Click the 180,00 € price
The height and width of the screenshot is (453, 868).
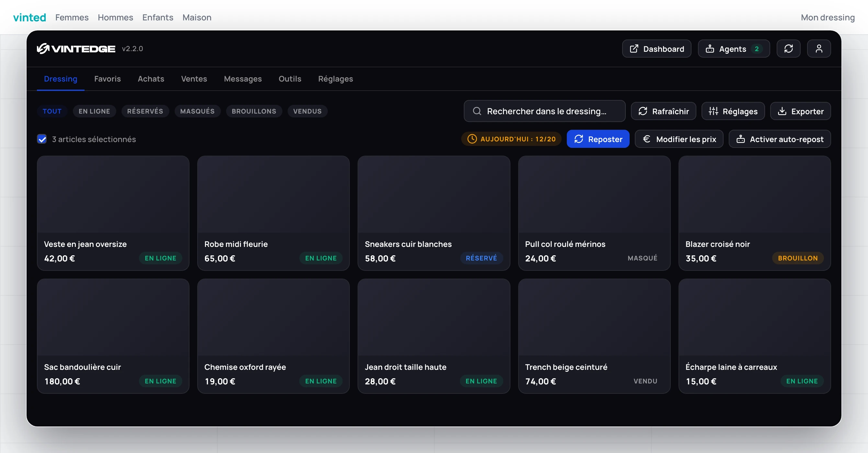(x=62, y=381)
